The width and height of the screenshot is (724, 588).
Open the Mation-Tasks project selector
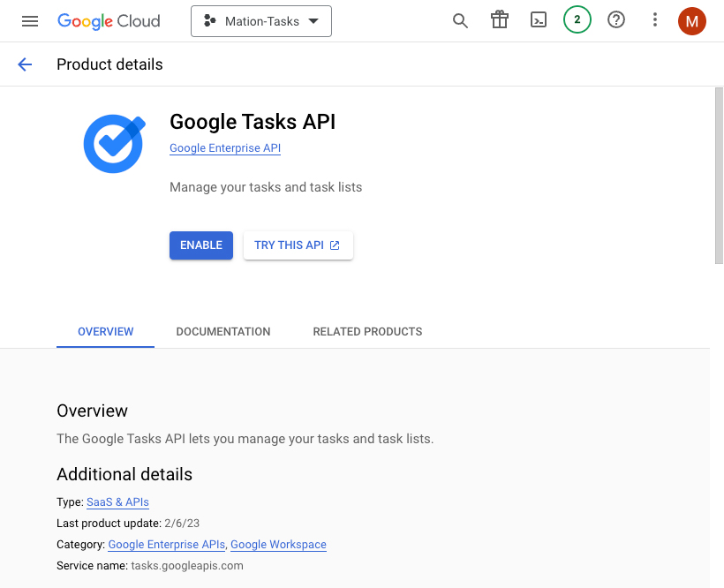coord(261,21)
